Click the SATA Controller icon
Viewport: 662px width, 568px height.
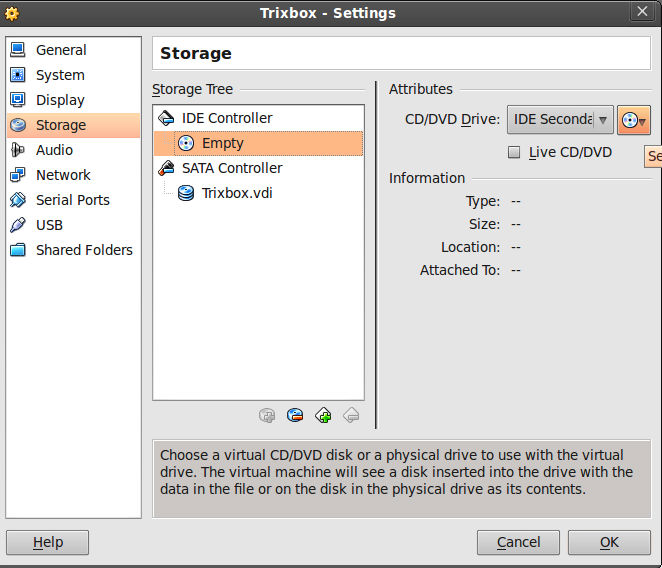pyautogui.click(x=166, y=168)
